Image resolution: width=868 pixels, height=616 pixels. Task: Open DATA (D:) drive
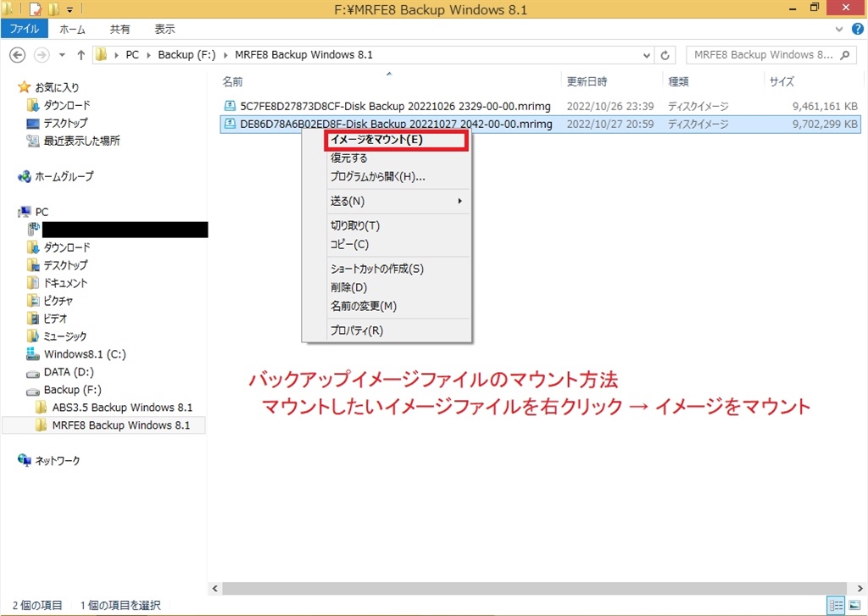coord(69,372)
